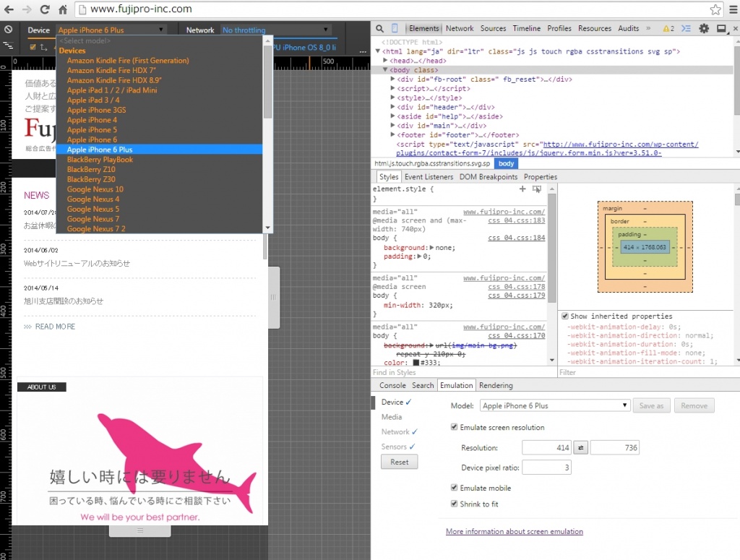Go to the browser home page
The width and height of the screenshot is (740, 560).
[63, 9]
